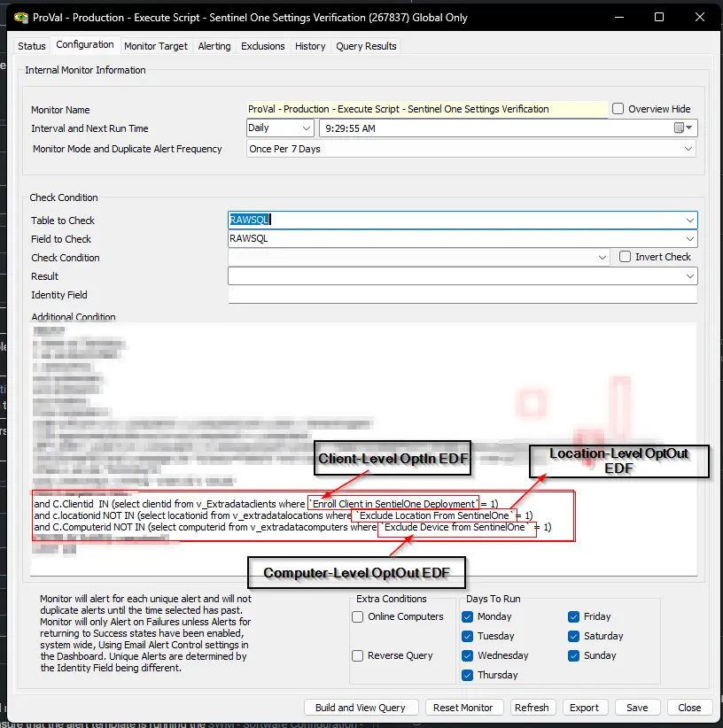This screenshot has width=723, height=728.
Task: Uncheck Friday in Days To Run
Action: (573, 616)
